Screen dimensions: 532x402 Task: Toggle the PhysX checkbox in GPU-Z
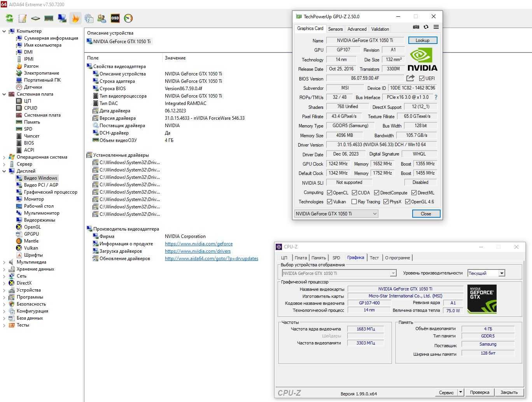[386, 202]
